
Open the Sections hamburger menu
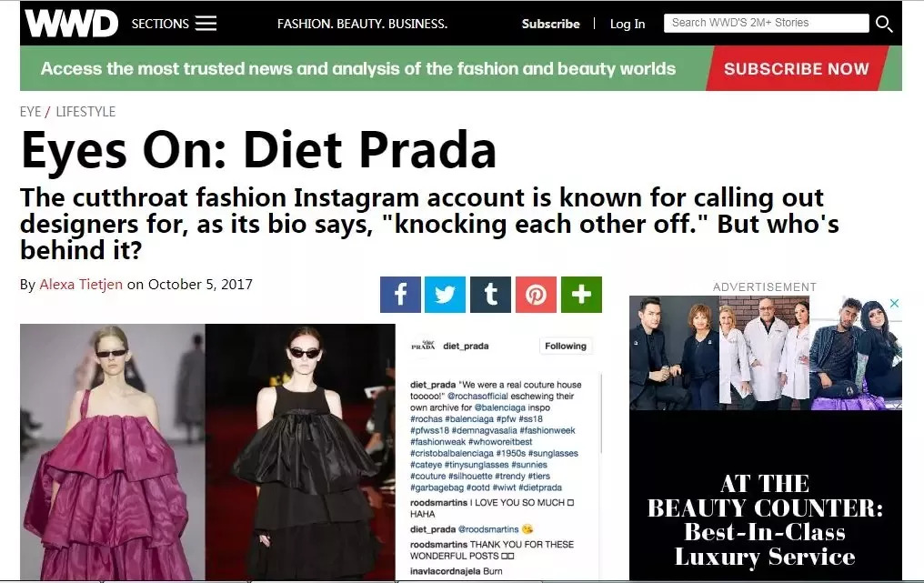click(x=174, y=24)
